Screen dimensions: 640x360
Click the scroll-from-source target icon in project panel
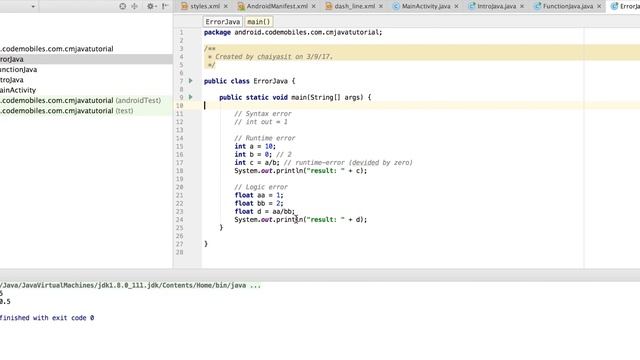[x=122, y=6]
